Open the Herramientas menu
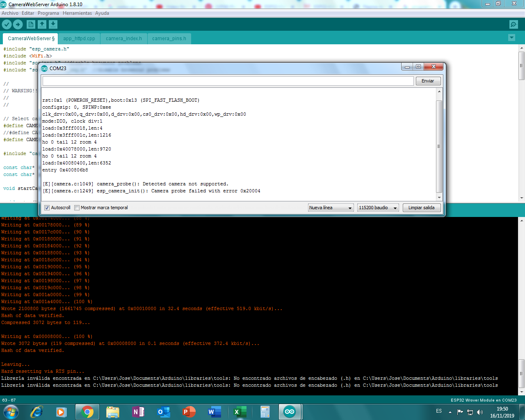The image size is (525, 420). [77, 13]
